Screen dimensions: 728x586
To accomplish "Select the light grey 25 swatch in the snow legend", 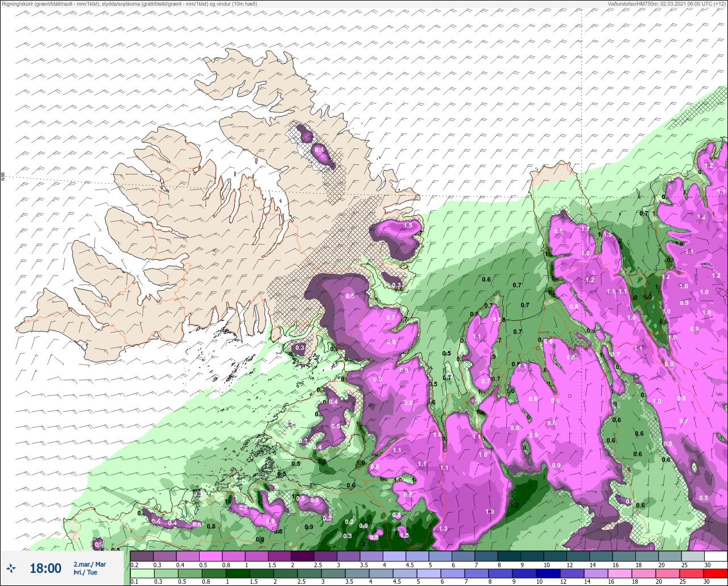I will click(x=693, y=556).
